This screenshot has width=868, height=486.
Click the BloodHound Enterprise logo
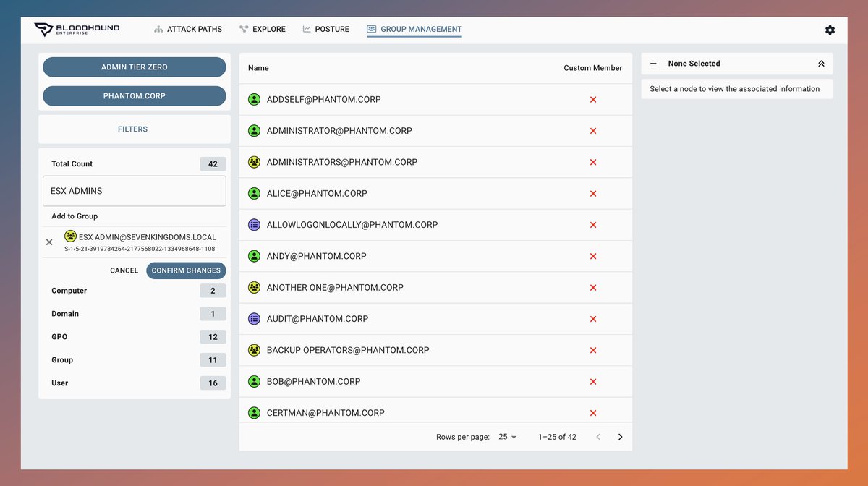point(77,29)
